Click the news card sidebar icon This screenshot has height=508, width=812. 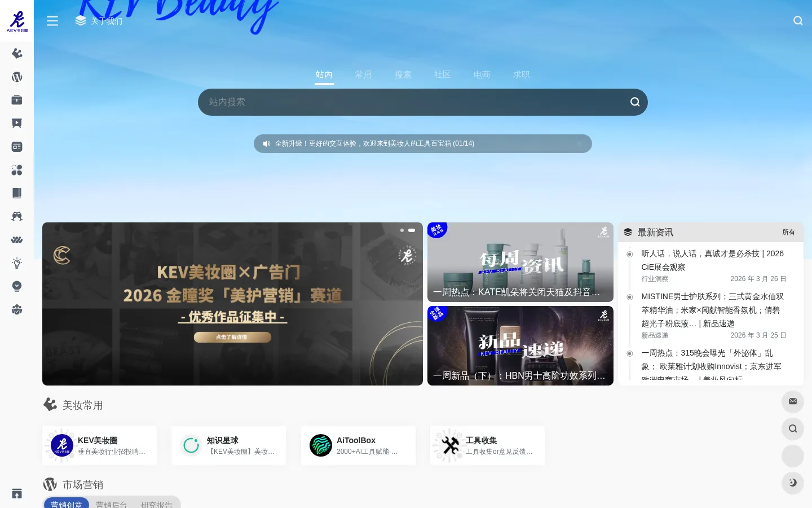click(17, 147)
